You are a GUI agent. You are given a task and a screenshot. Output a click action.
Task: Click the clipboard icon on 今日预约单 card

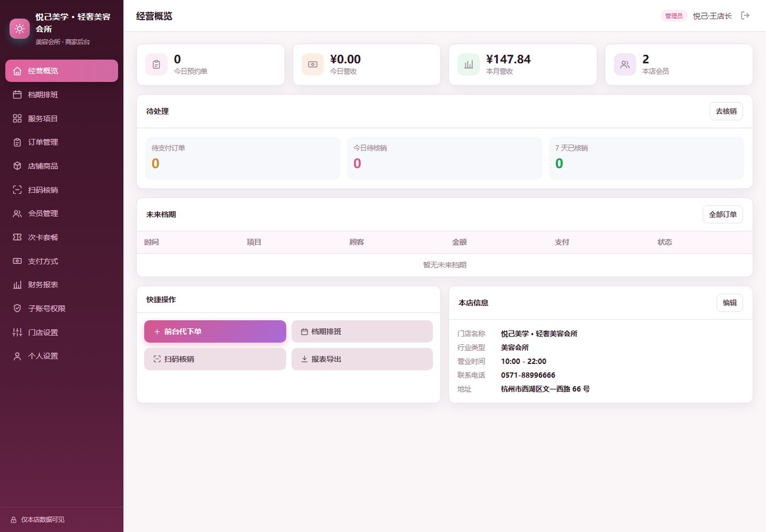(x=156, y=65)
